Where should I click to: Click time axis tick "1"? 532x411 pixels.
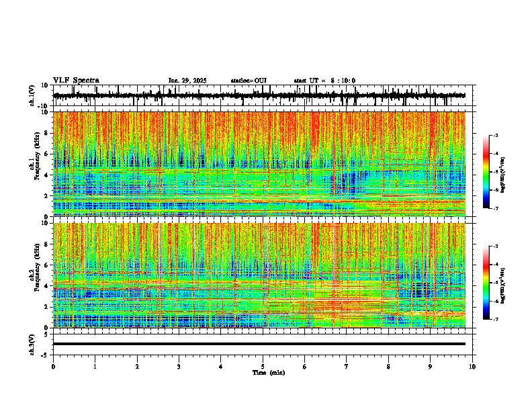coord(95,367)
